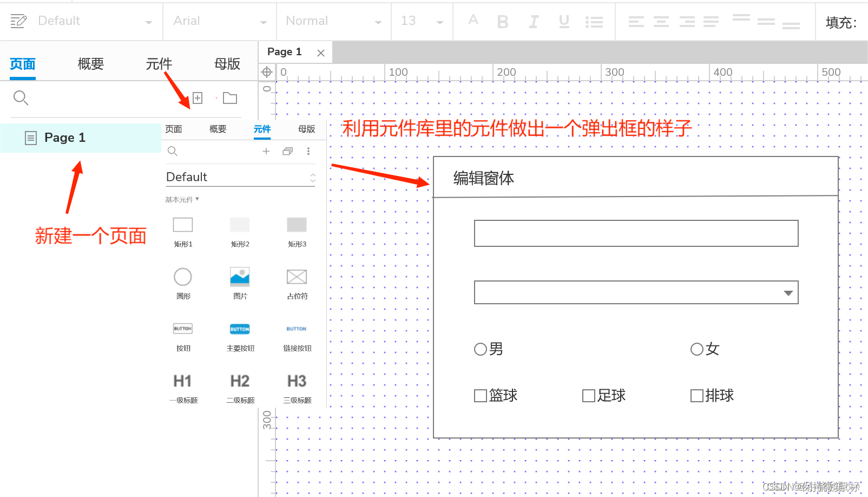Switch to the 概要 tab
This screenshot has width=868, height=497.
click(x=91, y=64)
